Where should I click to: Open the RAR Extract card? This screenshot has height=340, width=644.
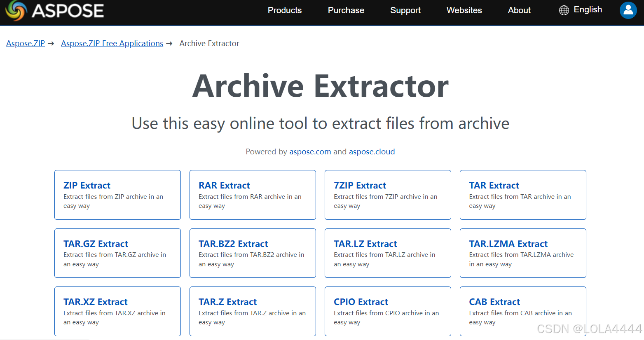point(253,195)
